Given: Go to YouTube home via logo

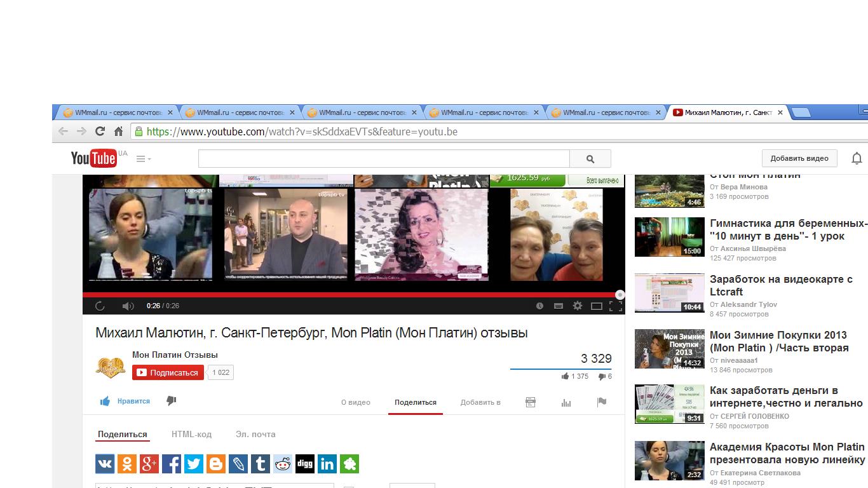Looking at the screenshot, I should 94,158.
